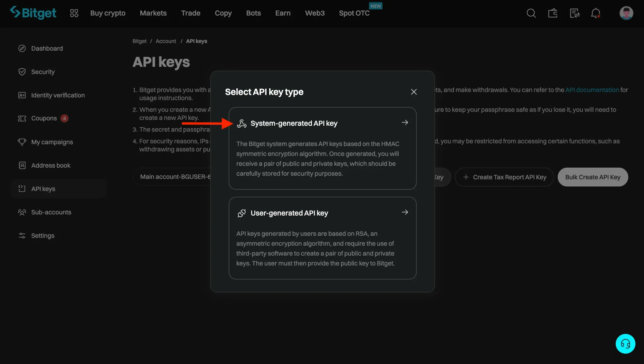Open the search icon in header

pyautogui.click(x=531, y=13)
